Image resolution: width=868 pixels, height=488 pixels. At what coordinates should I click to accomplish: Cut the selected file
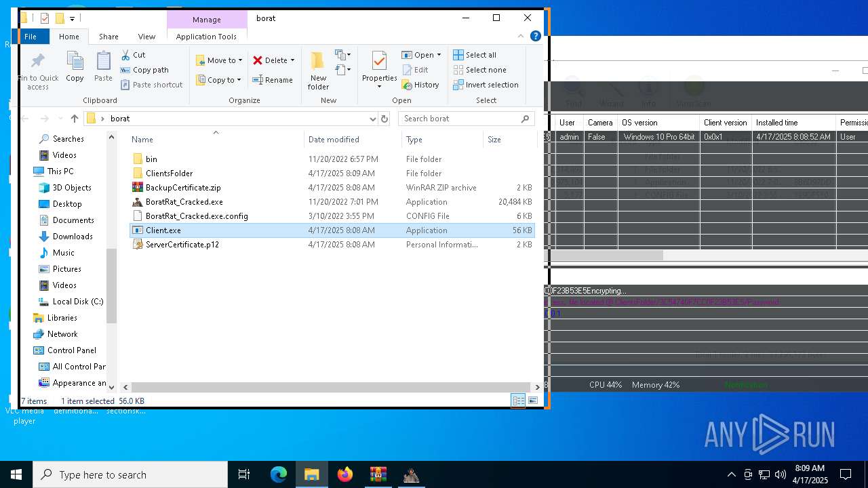133,55
